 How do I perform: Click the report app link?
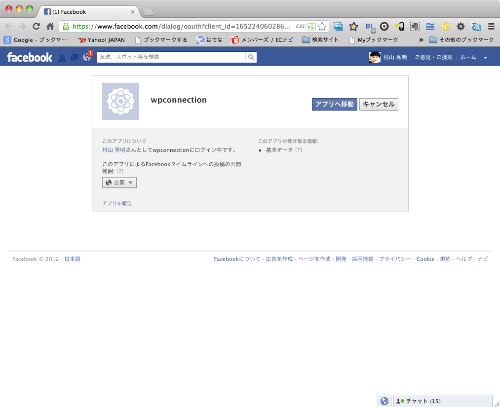(117, 203)
